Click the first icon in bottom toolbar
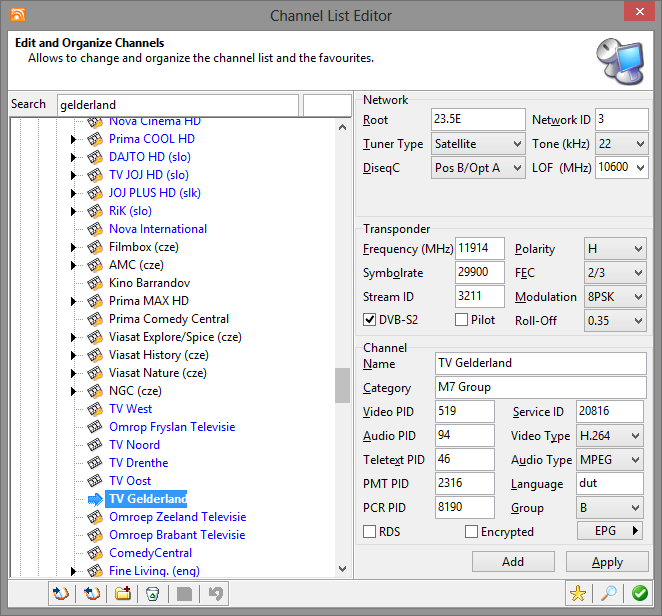The height and width of the screenshot is (616, 662). pyautogui.click(x=61, y=593)
